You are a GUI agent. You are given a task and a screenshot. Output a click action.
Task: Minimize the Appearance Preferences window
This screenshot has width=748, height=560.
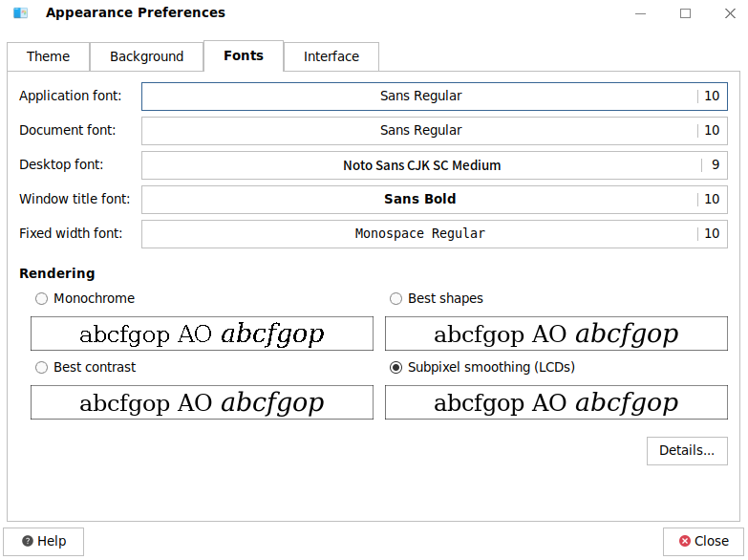(x=639, y=13)
